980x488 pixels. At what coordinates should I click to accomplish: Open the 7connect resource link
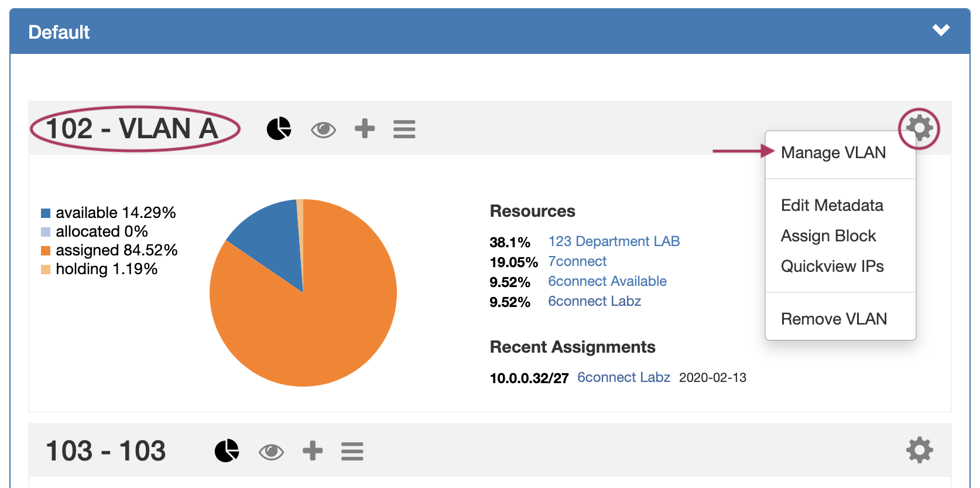[577, 261]
